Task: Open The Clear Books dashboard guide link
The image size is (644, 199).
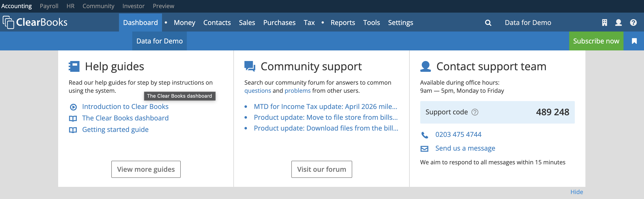Action: coord(125,118)
